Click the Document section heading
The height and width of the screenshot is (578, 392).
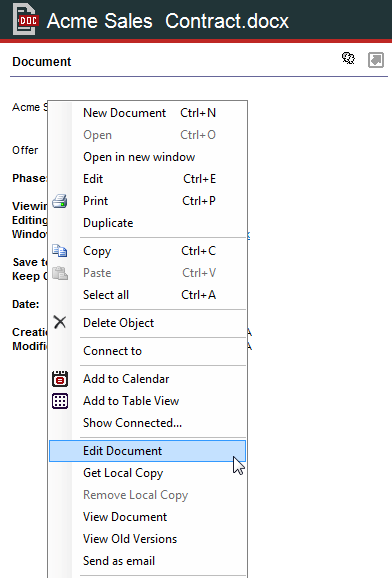(42, 62)
